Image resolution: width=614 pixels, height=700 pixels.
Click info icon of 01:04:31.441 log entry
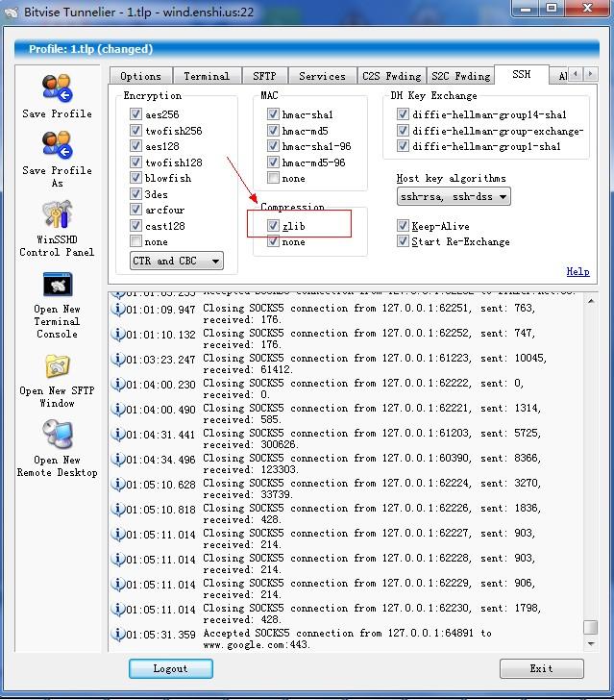(118, 434)
